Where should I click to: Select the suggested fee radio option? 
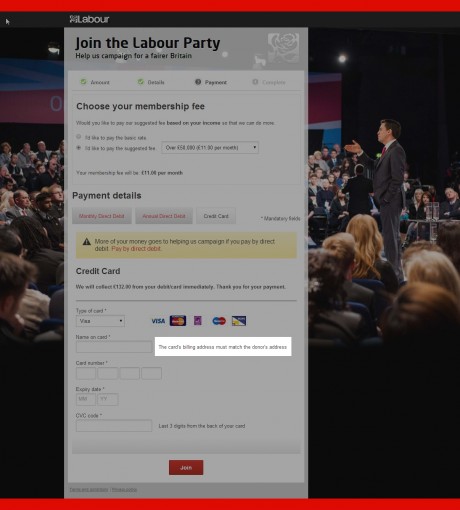coord(79,148)
